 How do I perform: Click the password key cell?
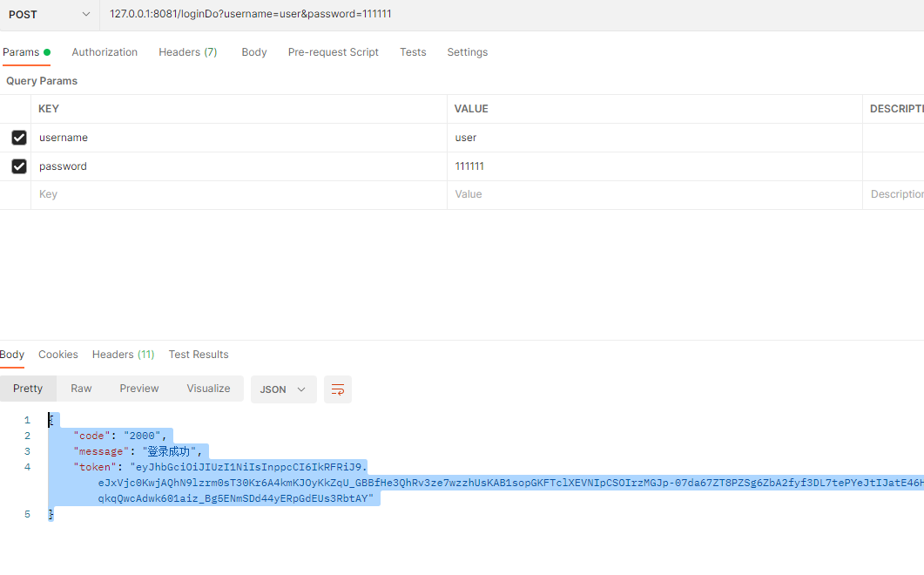tap(239, 166)
